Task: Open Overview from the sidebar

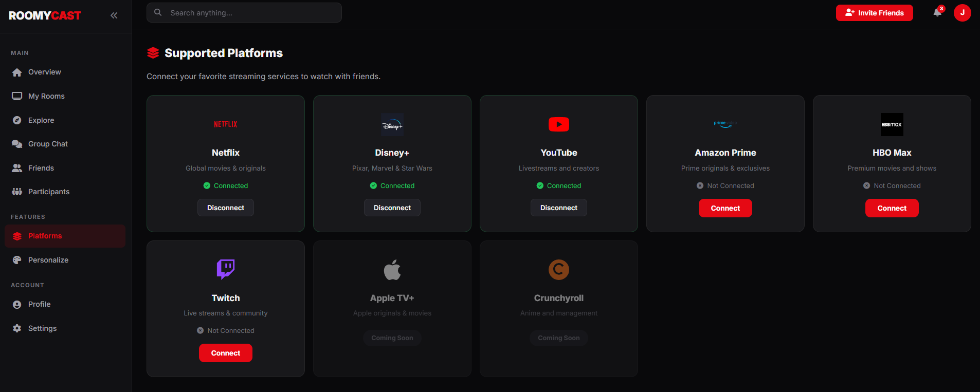Action: click(x=65, y=72)
